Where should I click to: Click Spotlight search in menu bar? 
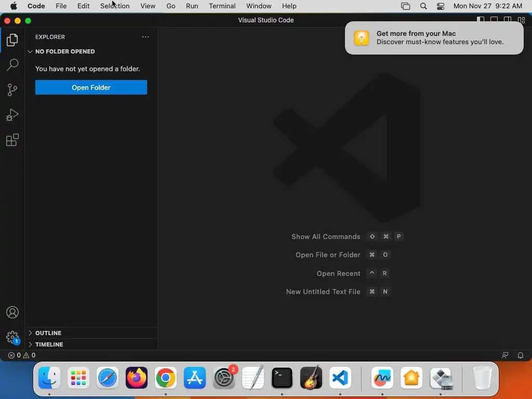pyautogui.click(x=423, y=6)
